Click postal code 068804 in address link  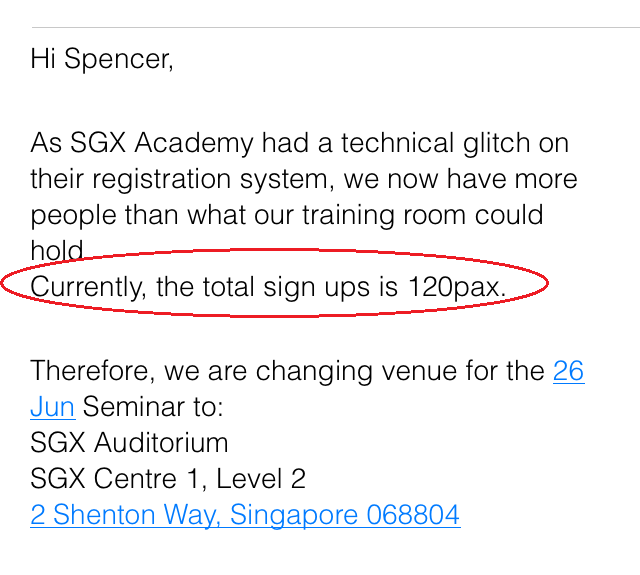[413, 515]
